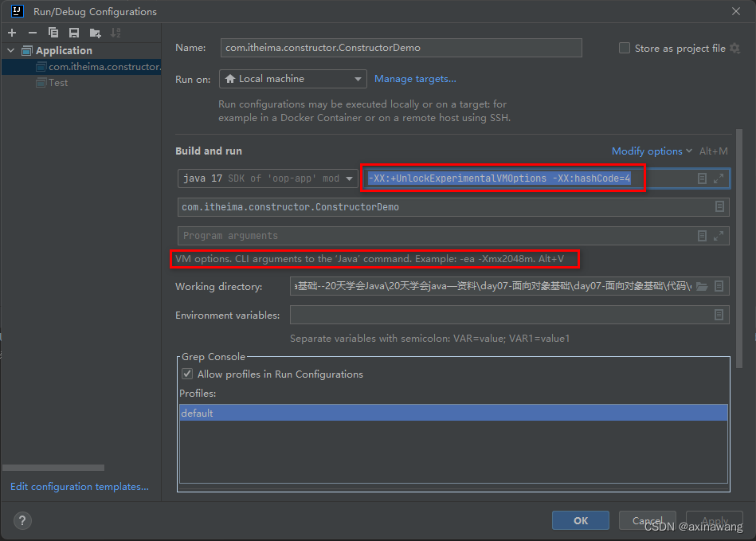
Task: Click Edit configuration templates
Action: pos(79,486)
